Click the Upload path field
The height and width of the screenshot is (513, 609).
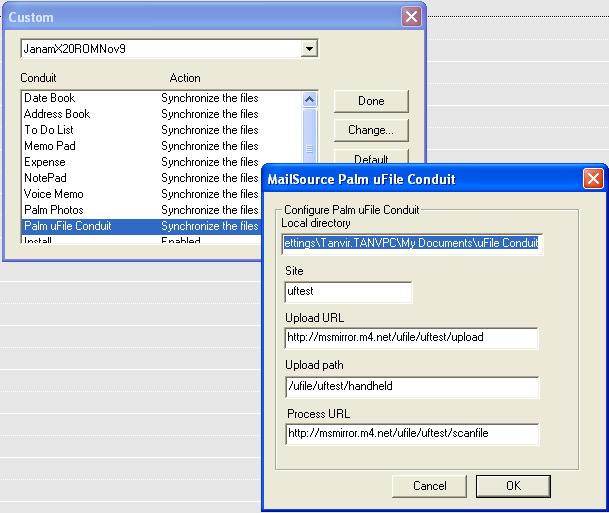[411, 387]
